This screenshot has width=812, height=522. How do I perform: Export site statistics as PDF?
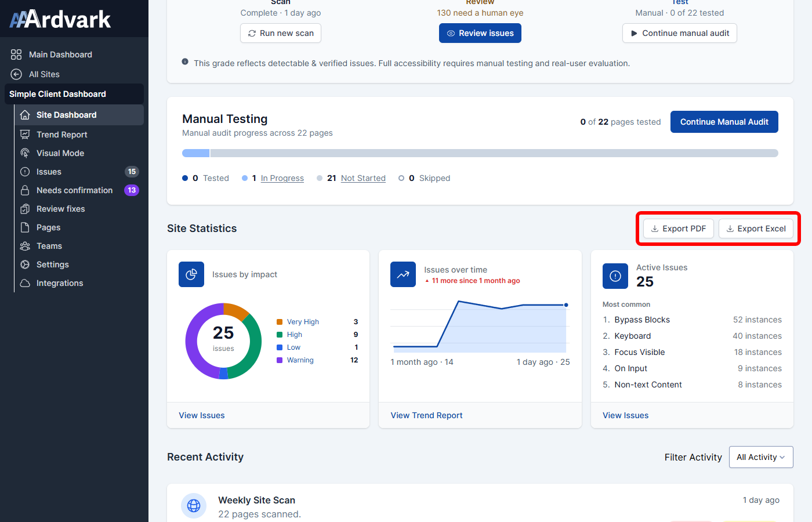pos(679,229)
